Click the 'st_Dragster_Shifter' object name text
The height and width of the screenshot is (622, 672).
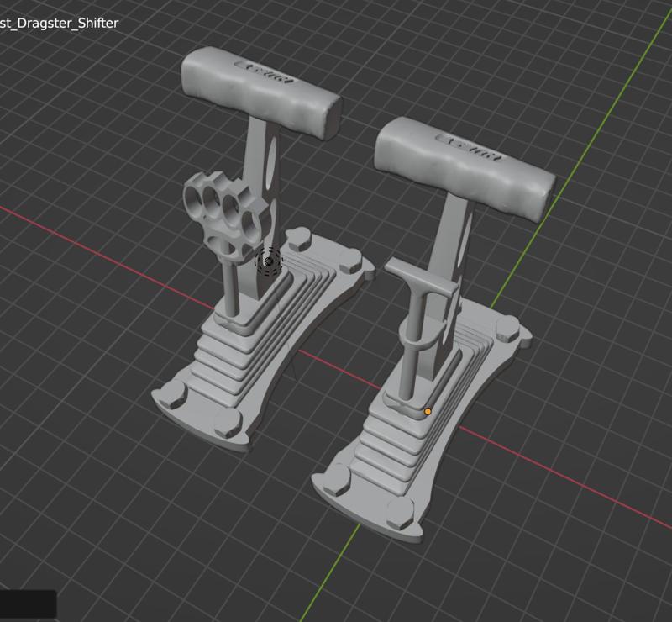tap(59, 23)
